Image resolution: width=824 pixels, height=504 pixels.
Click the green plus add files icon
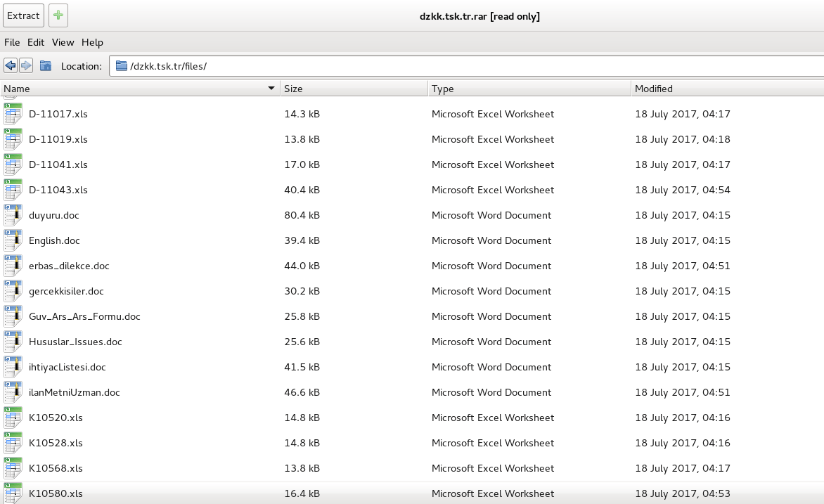point(58,15)
